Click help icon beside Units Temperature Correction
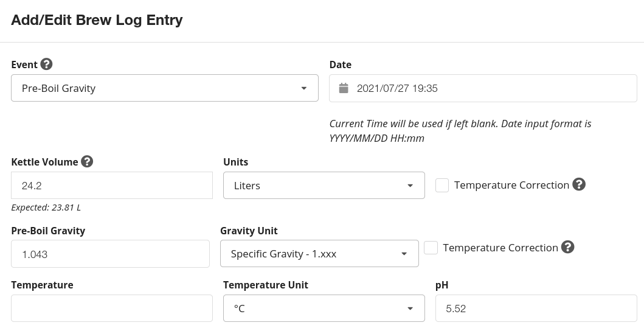The width and height of the screenshot is (644, 328). click(x=579, y=184)
